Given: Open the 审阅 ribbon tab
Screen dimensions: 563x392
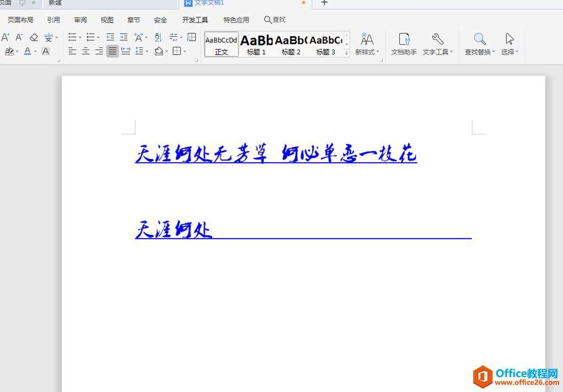Looking at the screenshot, I should point(81,20).
